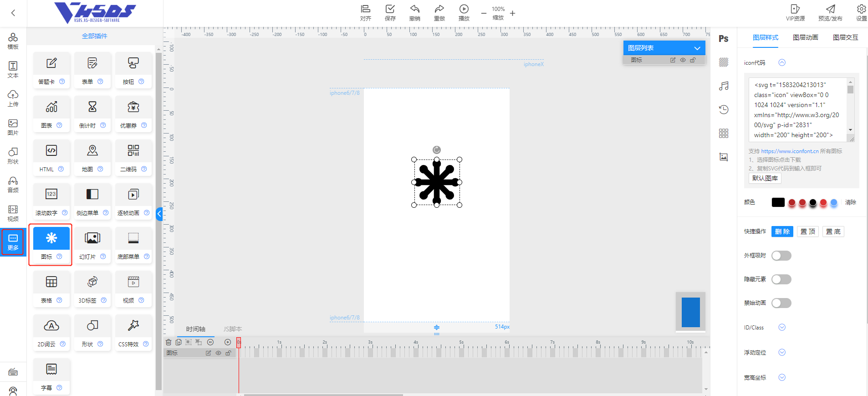Switch to the 时间轴 tab
The height and width of the screenshot is (396, 868).
click(x=196, y=329)
